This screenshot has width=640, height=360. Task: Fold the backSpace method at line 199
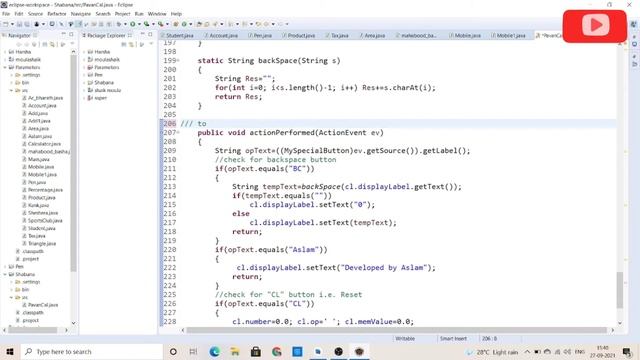point(178,61)
